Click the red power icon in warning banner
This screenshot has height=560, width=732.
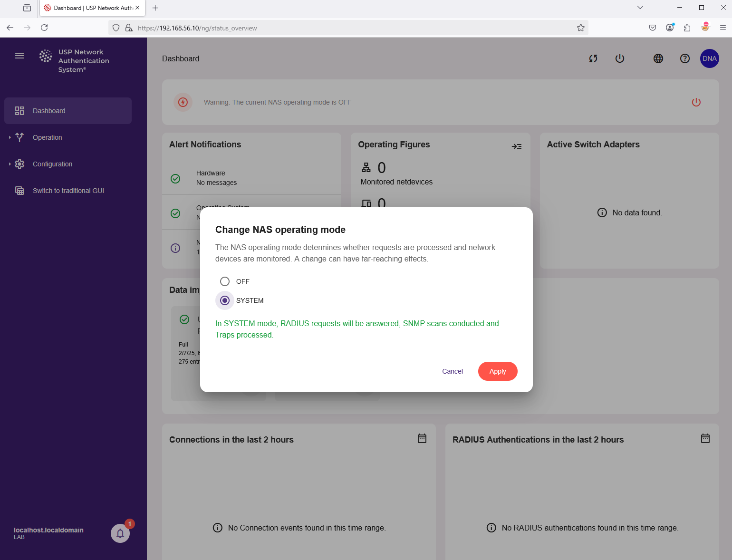click(696, 102)
